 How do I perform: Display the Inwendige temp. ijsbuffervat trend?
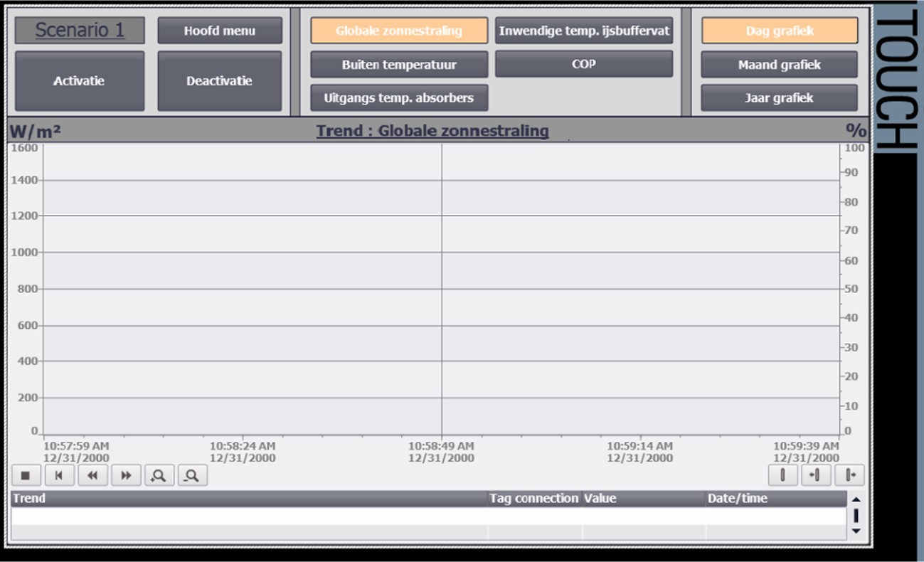tap(585, 31)
